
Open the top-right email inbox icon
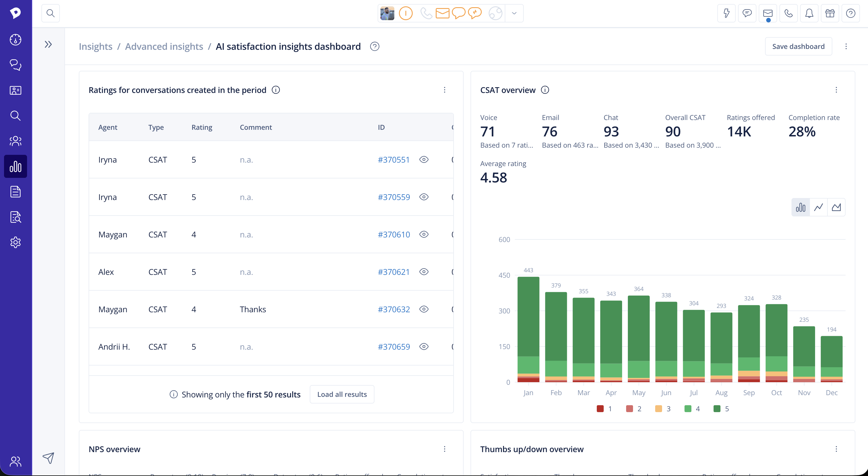768,13
